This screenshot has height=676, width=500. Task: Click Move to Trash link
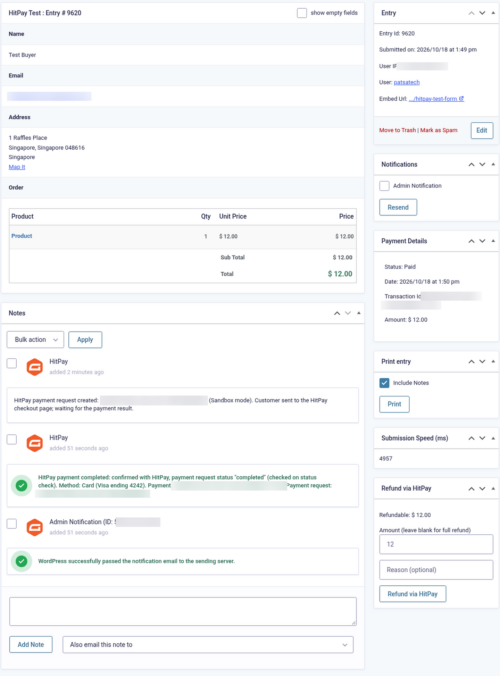397,130
